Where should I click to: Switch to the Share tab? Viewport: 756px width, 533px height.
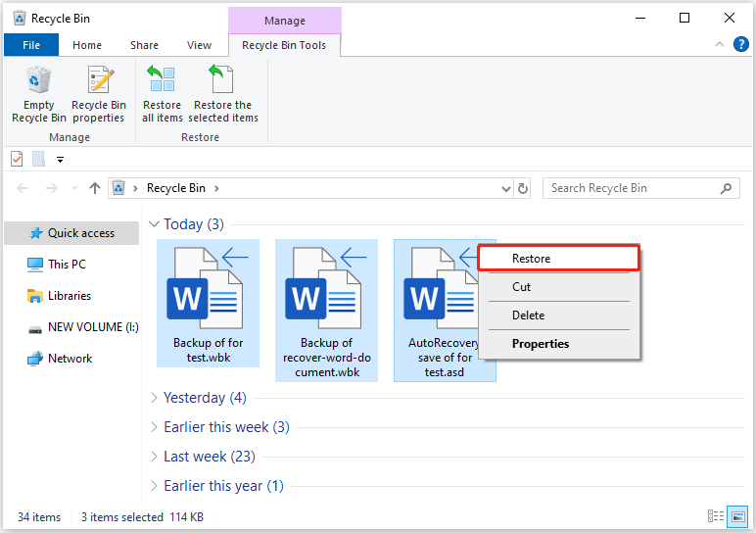point(144,45)
